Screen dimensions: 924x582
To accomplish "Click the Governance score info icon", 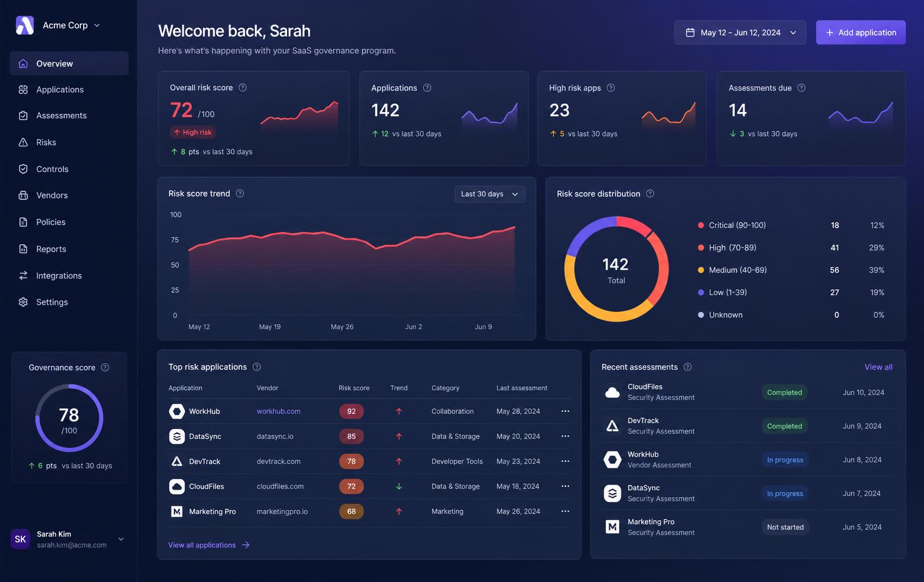I will point(105,367).
